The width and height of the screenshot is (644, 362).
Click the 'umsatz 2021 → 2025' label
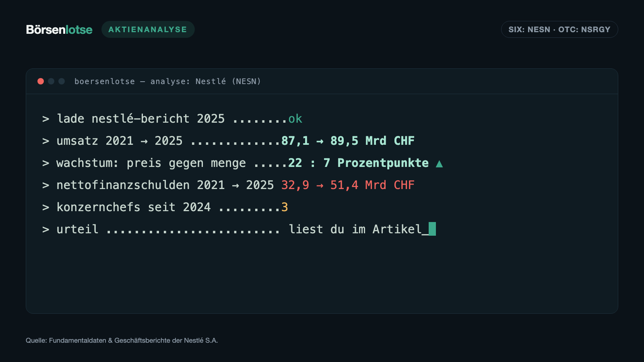click(x=120, y=141)
